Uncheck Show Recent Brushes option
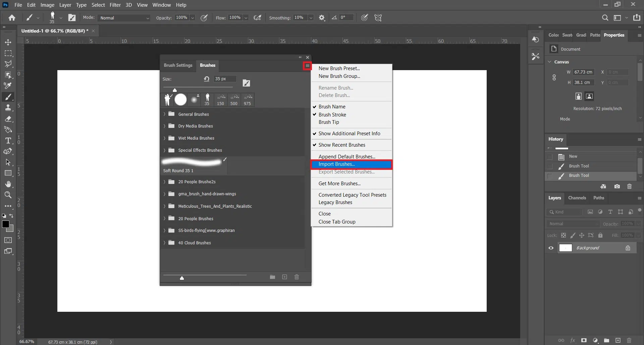Screen dimensions: 644x345 pos(342,145)
